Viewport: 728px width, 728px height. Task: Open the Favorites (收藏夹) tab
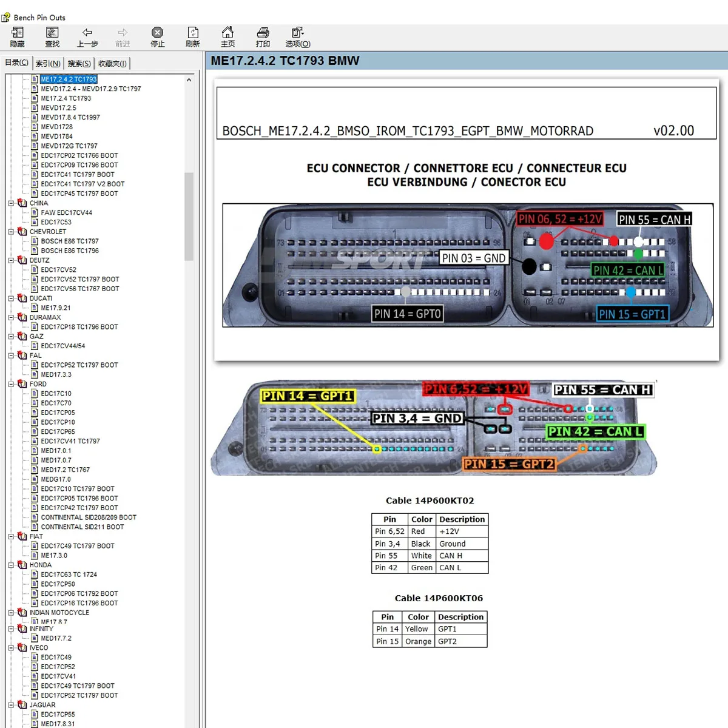112,63
